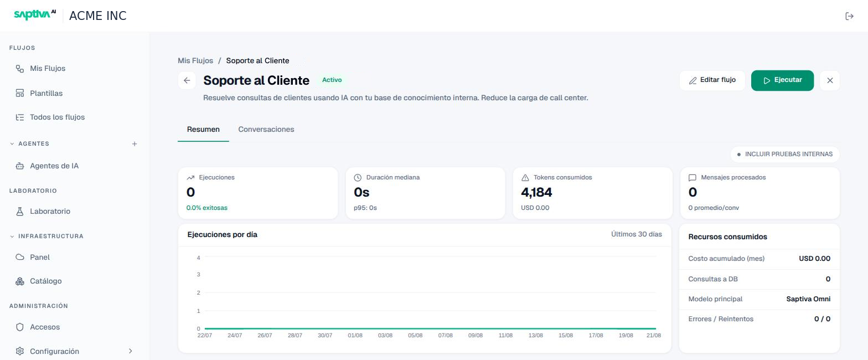
Task: Click the Consultas a DB row
Action: pyautogui.click(x=759, y=279)
